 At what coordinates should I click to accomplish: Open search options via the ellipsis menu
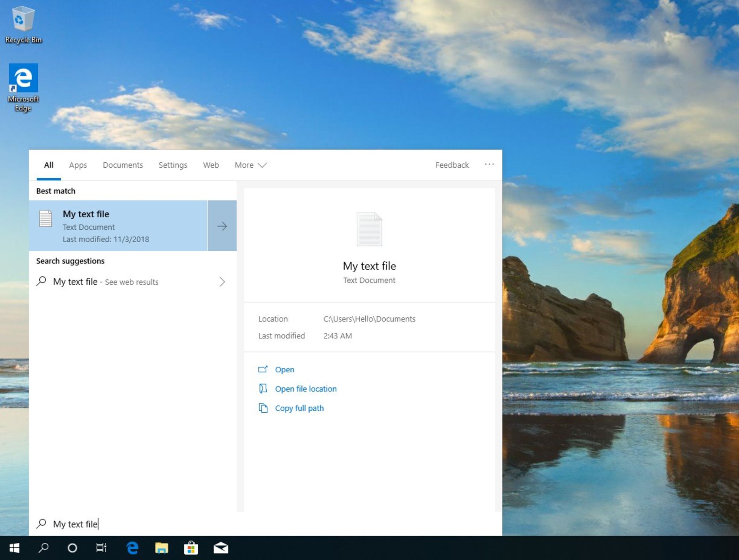click(x=489, y=165)
